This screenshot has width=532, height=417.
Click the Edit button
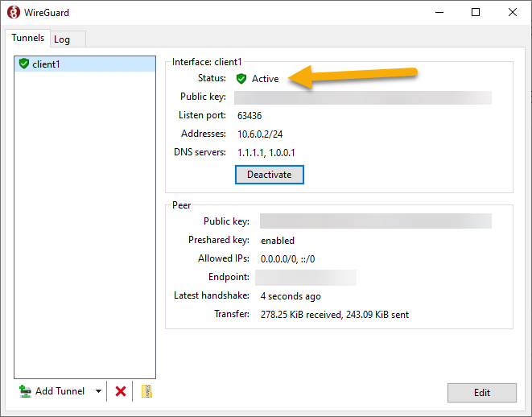tap(481, 392)
